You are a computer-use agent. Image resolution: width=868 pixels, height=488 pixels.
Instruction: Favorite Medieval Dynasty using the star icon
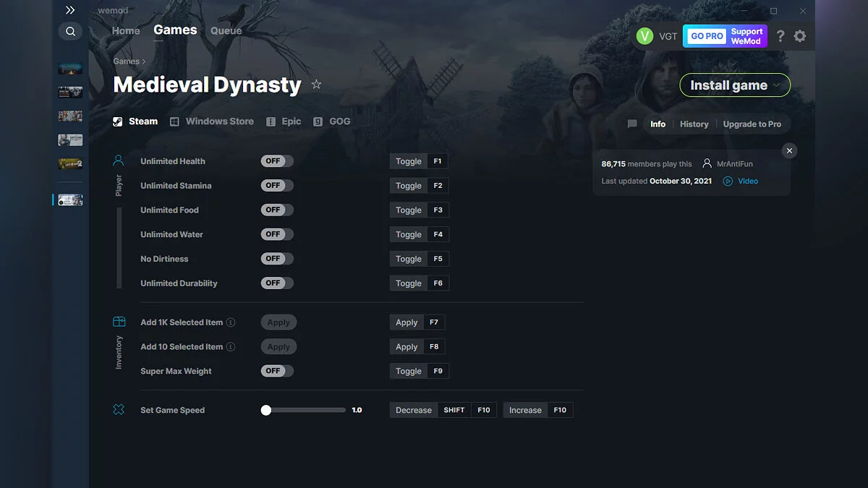click(316, 84)
